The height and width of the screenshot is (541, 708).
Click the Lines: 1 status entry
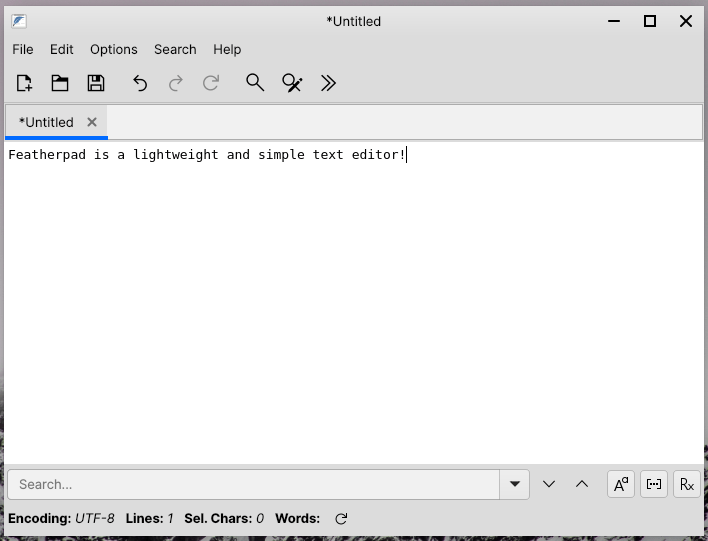pyautogui.click(x=149, y=518)
